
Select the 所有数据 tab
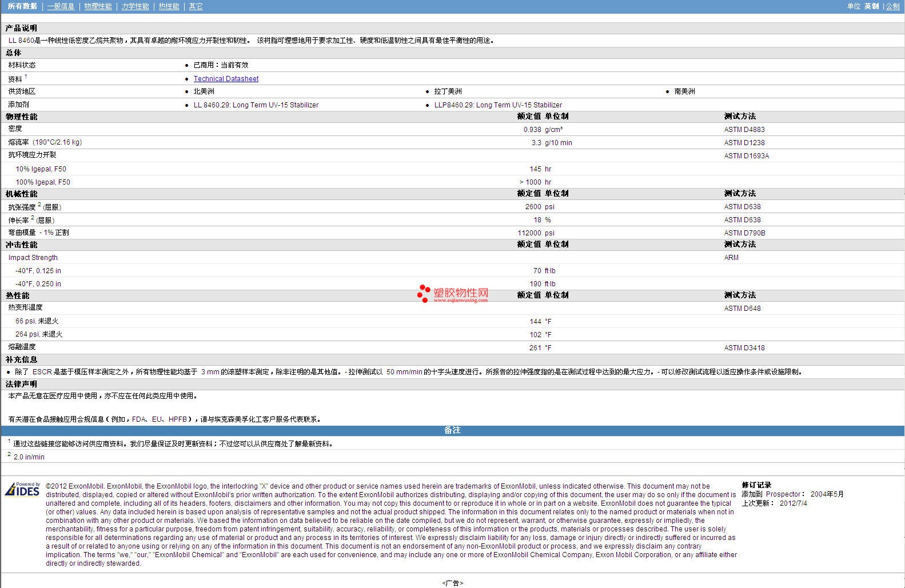[x=22, y=6]
